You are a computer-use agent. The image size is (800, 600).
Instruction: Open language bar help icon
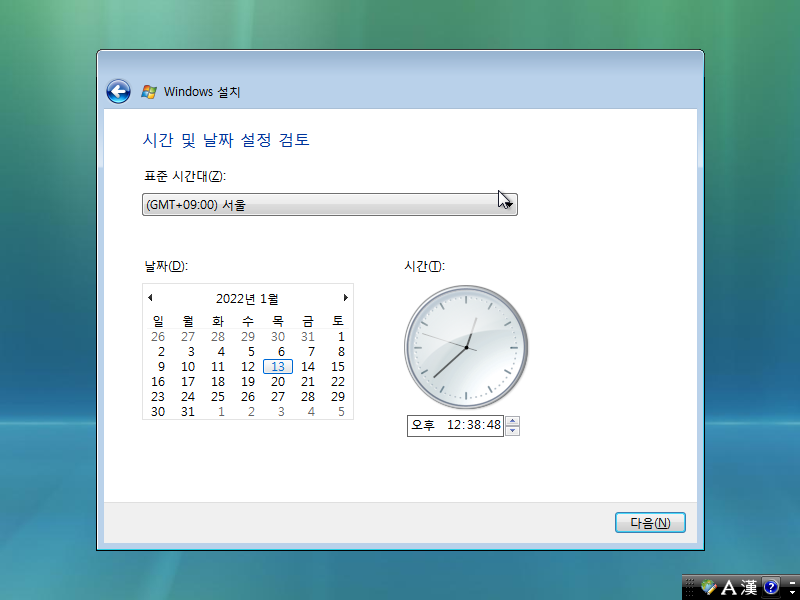click(x=771, y=587)
